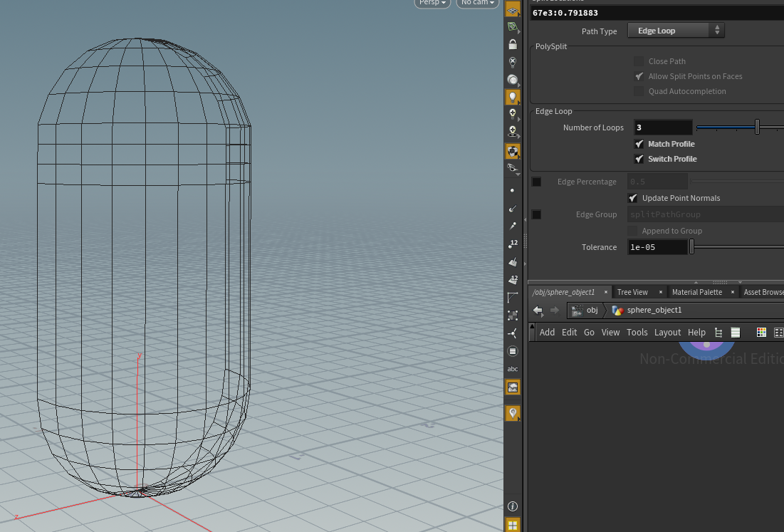This screenshot has height=532, width=784.
Task: Click the Number of Loops slider handle
Action: click(757, 127)
